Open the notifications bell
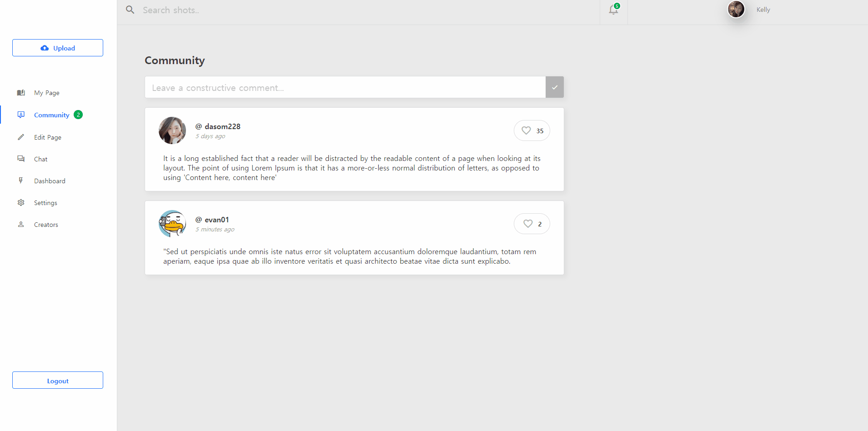The height and width of the screenshot is (431, 868). pos(613,10)
